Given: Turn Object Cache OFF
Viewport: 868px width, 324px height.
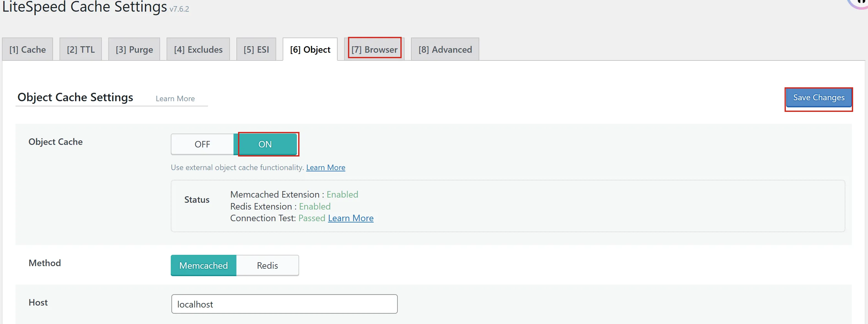Looking at the screenshot, I should [202, 144].
